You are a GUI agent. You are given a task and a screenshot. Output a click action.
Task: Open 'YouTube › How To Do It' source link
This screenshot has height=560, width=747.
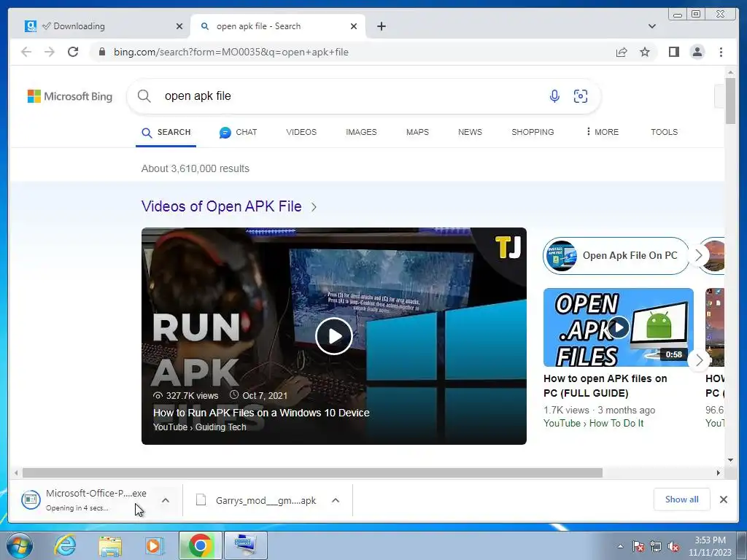point(593,424)
